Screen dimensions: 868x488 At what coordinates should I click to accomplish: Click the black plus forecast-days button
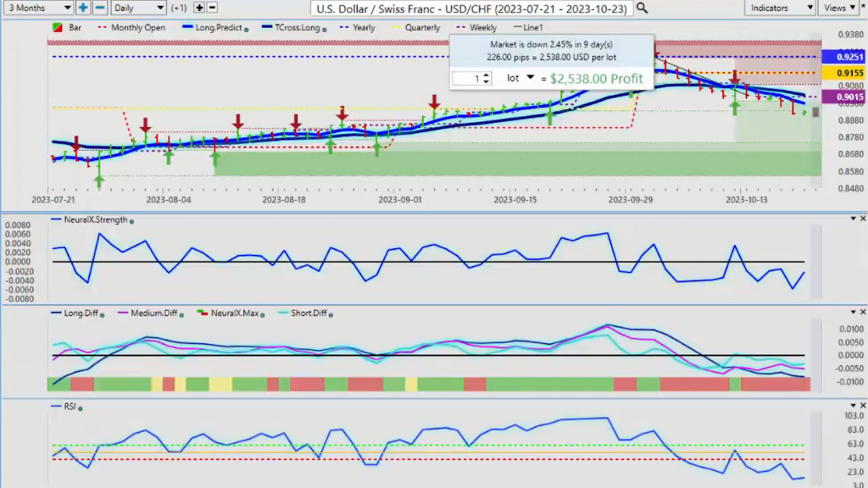(x=199, y=8)
